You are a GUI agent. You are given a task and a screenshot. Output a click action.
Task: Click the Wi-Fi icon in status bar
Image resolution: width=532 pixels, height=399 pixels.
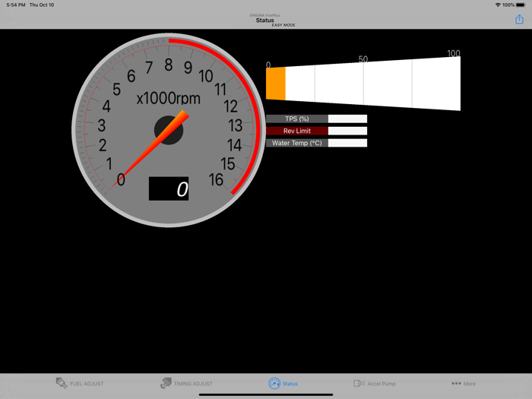pos(498,5)
